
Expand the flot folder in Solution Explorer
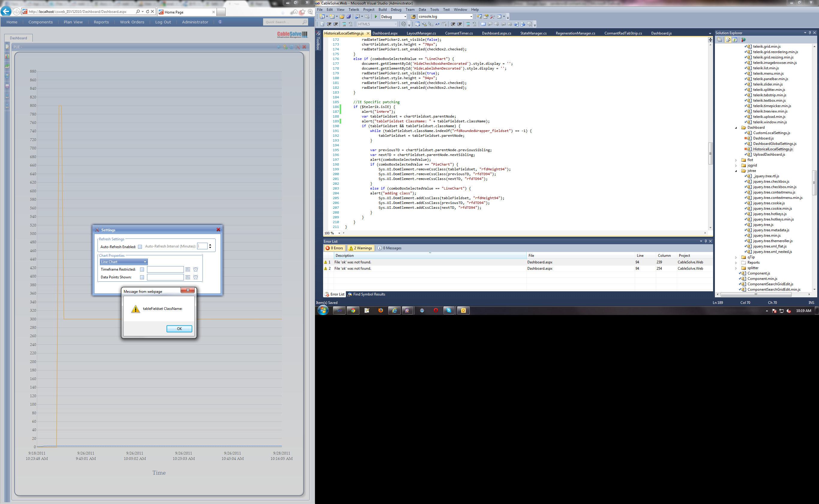coord(736,160)
